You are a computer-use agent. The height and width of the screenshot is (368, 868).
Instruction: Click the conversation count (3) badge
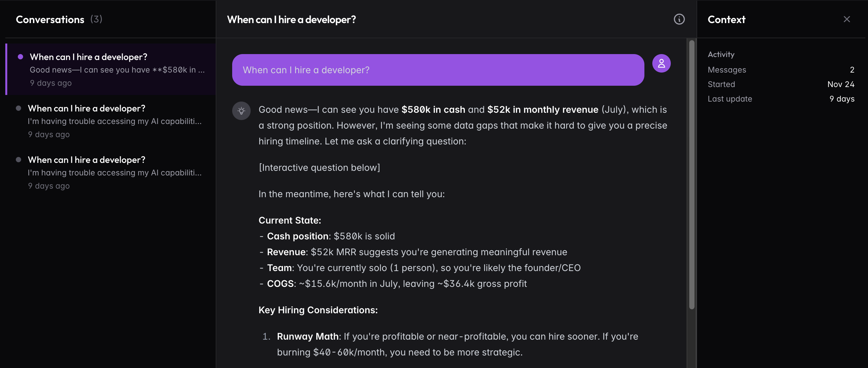tap(96, 19)
